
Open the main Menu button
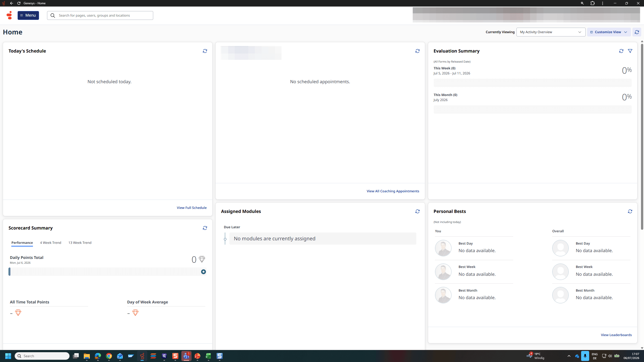(28, 15)
